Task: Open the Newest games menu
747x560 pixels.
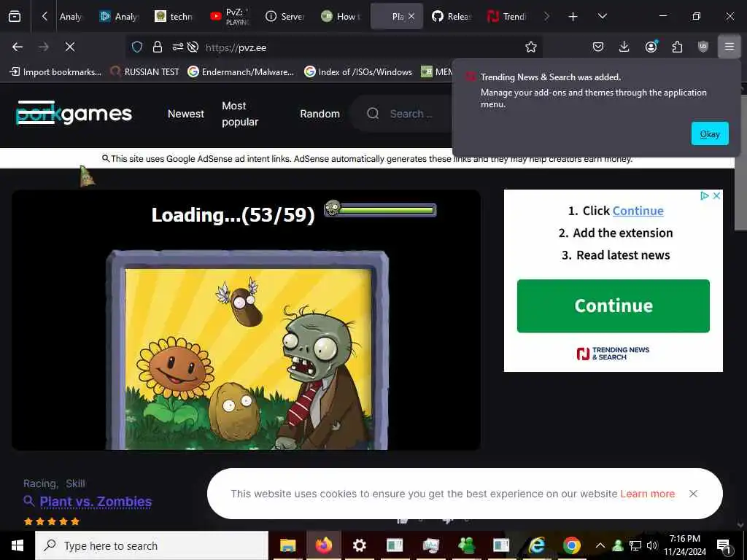Action: click(186, 114)
